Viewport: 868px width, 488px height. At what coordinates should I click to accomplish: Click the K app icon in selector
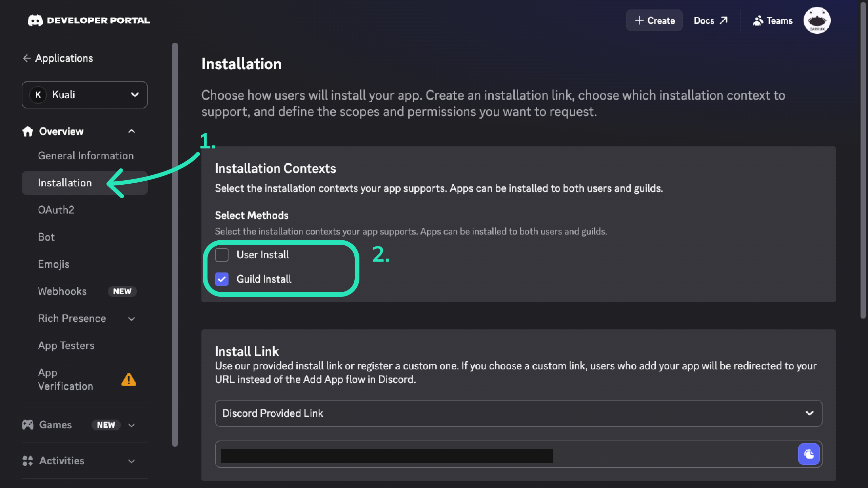pos(38,95)
